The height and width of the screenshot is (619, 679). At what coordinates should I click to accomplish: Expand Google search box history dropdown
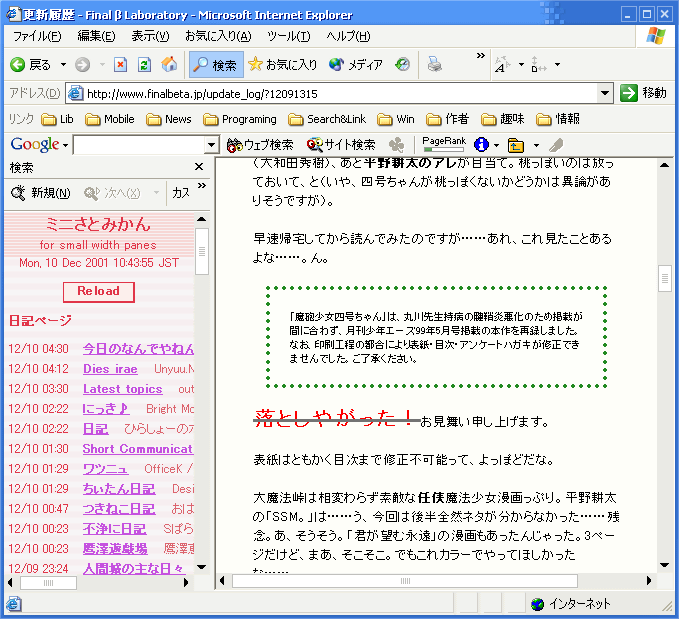pos(211,145)
